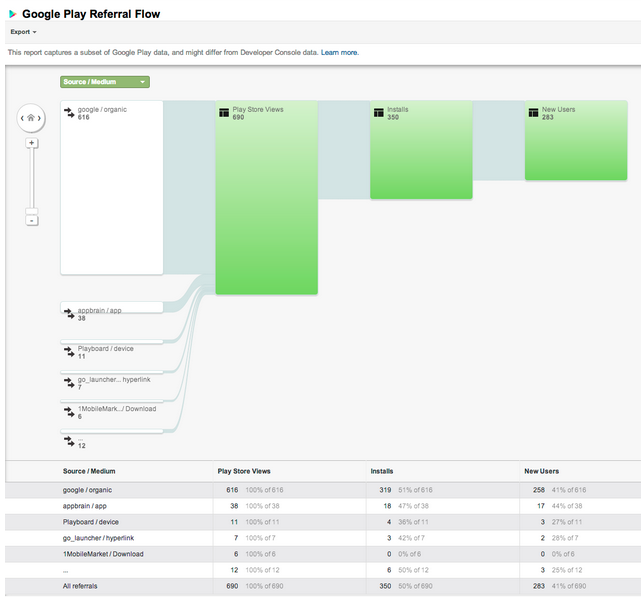Click the 41% of 616 new users cell
This screenshot has height=598, width=641.
point(569,490)
